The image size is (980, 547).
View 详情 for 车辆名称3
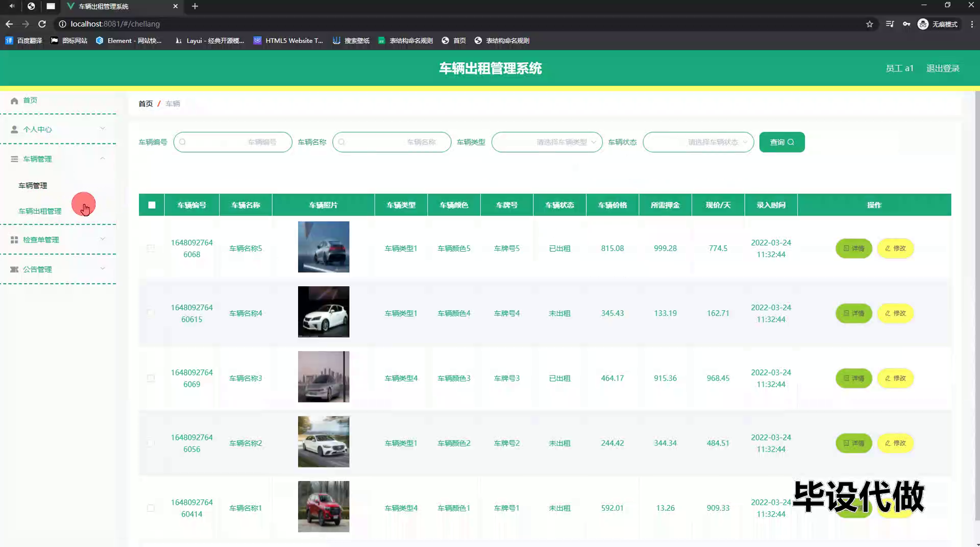point(854,378)
